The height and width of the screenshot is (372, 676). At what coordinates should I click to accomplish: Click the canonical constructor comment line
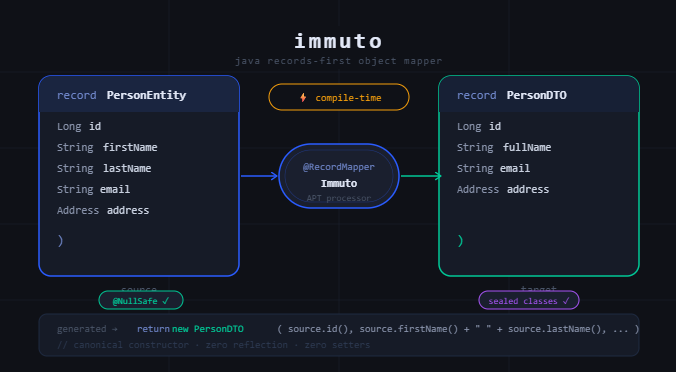click(213, 345)
